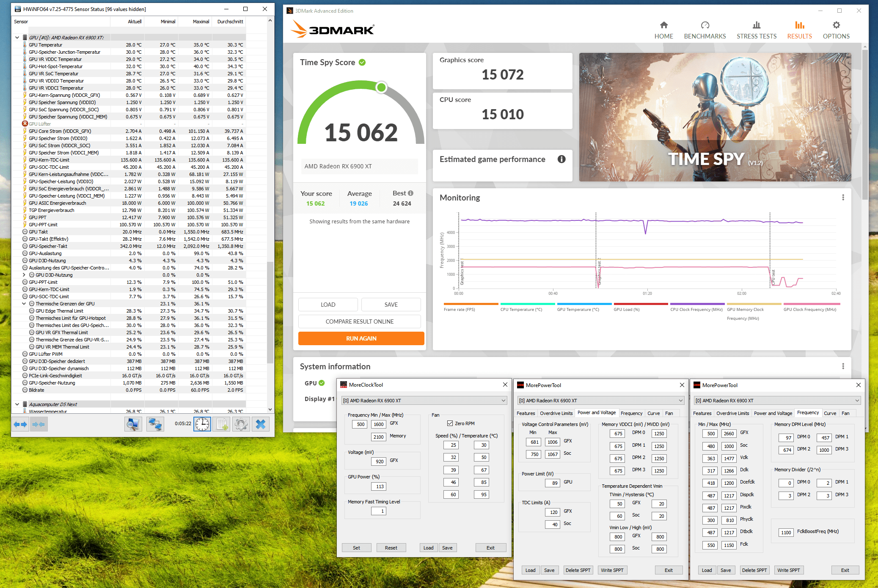Click the info icon beside Estimated game performance
This screenshot has width=878, height=588.
coord(561,159)
